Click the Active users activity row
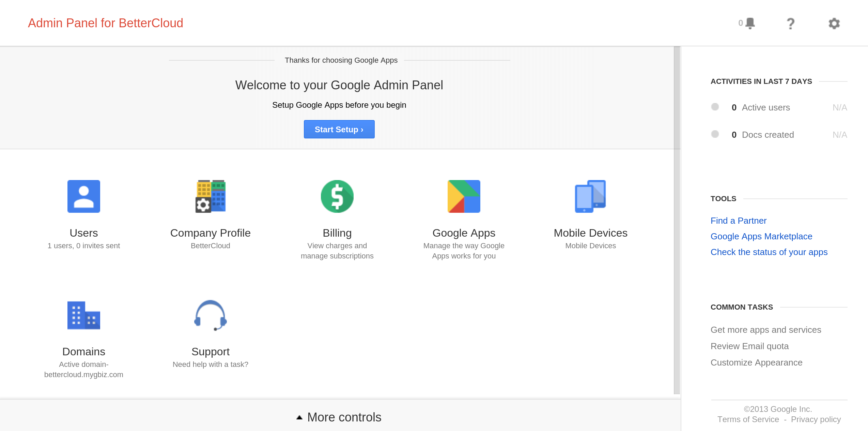 coord(779,107)
